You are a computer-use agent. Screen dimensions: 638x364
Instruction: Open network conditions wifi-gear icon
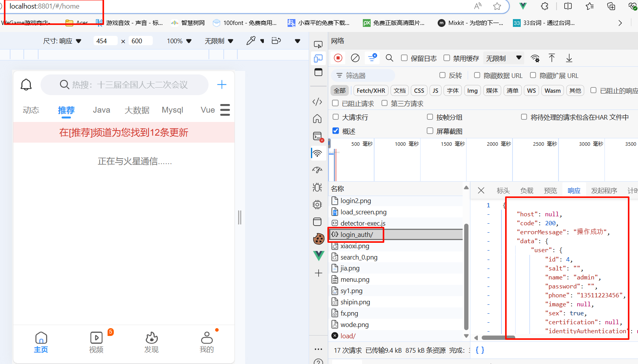(535, 58)
